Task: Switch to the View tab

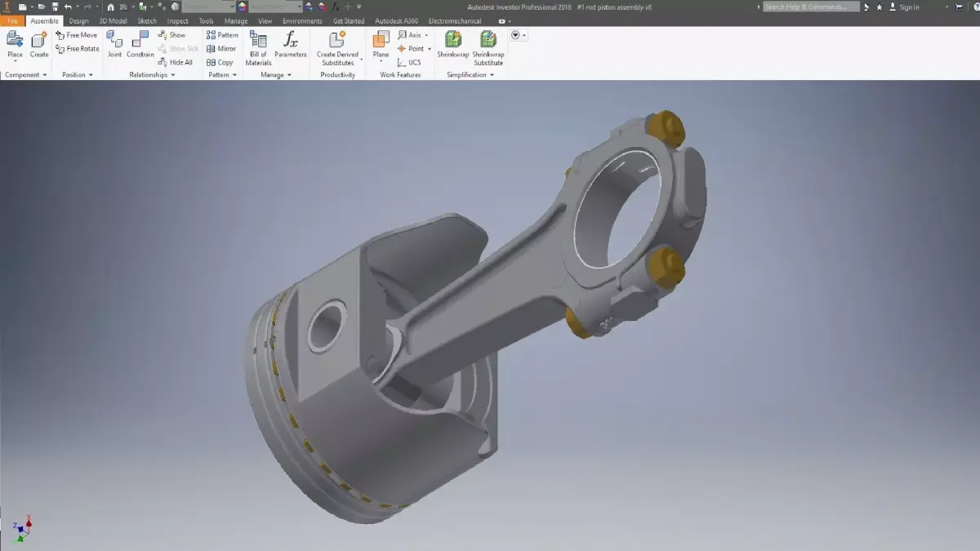Action: click(265, 21)
